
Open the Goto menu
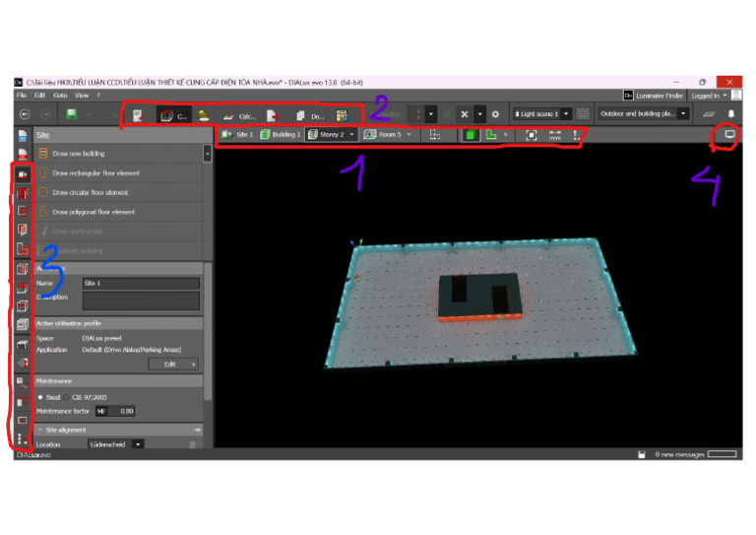coord(60,96)
